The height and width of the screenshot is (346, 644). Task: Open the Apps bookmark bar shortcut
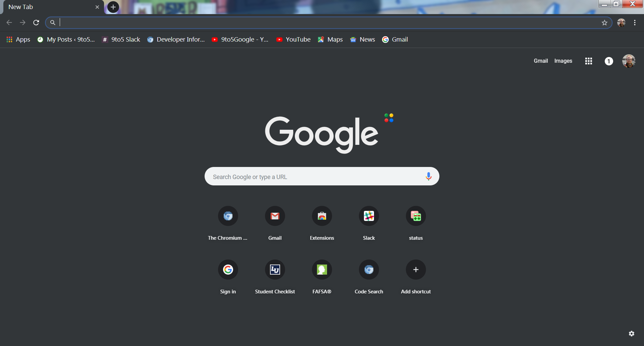pyautogui.click(x=18, y=40)
